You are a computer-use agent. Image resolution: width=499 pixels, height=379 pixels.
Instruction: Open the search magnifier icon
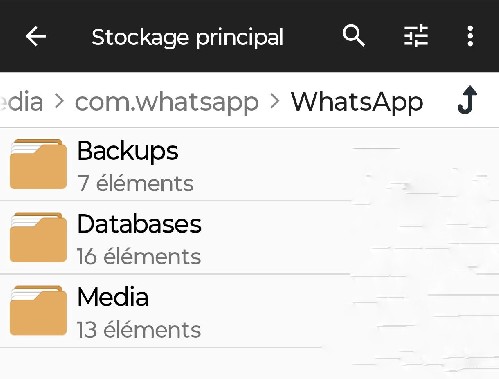pos(354,35)
